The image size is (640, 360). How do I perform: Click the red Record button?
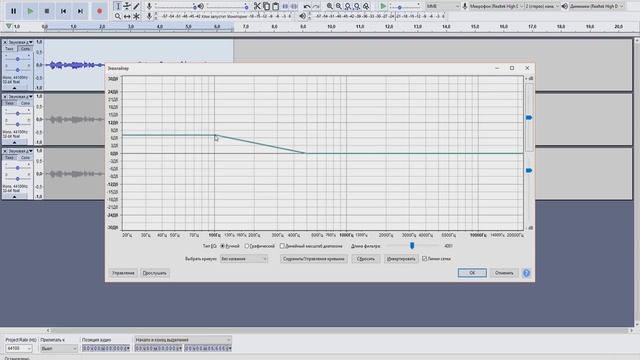pyautogui.click(x=99, y=11)
